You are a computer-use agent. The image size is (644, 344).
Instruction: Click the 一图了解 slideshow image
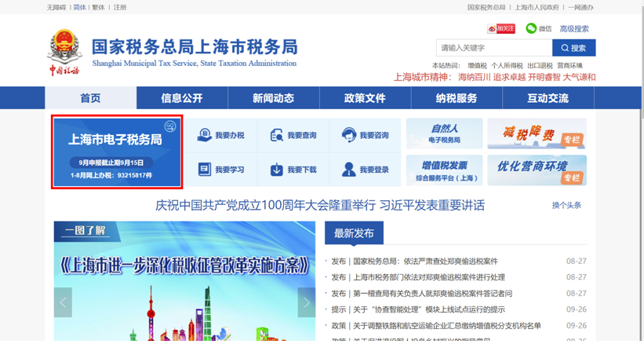pos(184,281)
